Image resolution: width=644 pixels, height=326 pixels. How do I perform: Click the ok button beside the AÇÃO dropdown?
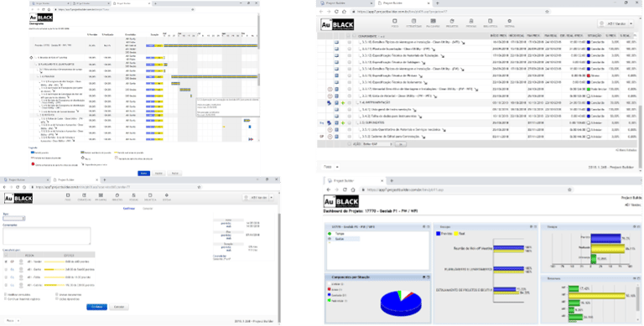[401, 144]
